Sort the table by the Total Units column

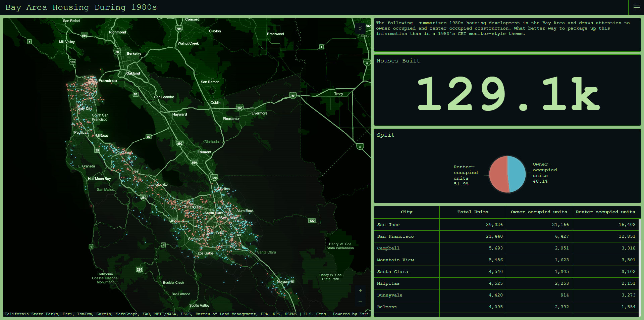coord(472,212)
